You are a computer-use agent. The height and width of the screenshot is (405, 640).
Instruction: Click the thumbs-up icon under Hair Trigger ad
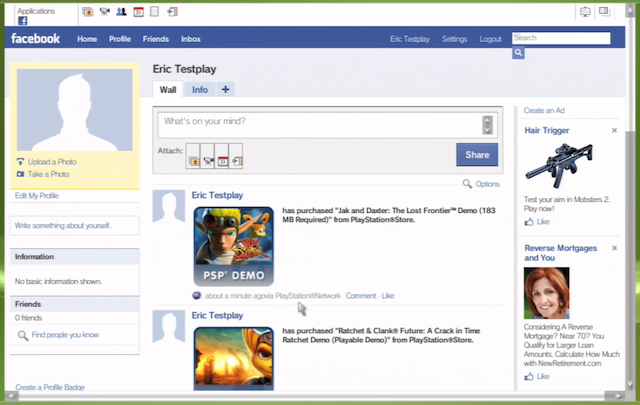pos(529,222)
